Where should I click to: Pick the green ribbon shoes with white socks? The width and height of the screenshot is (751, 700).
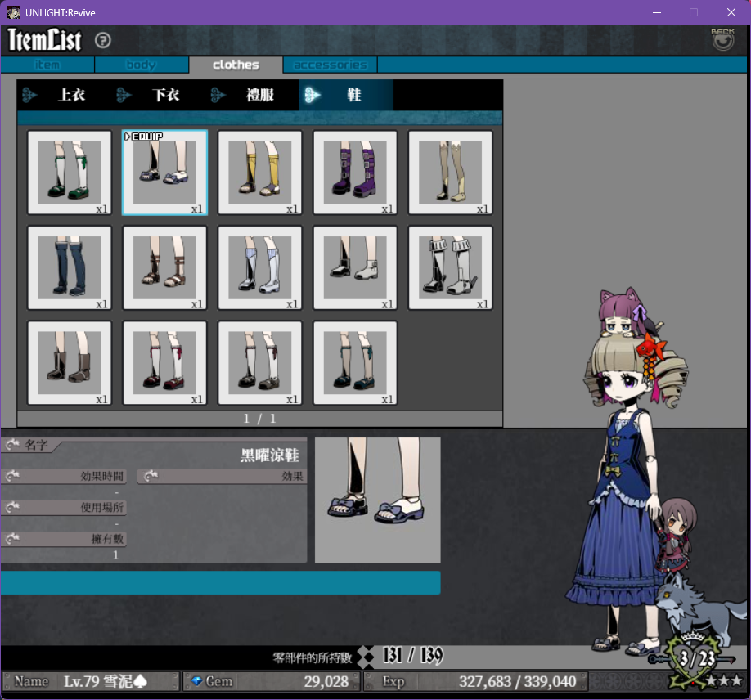[x=70, y=173]
